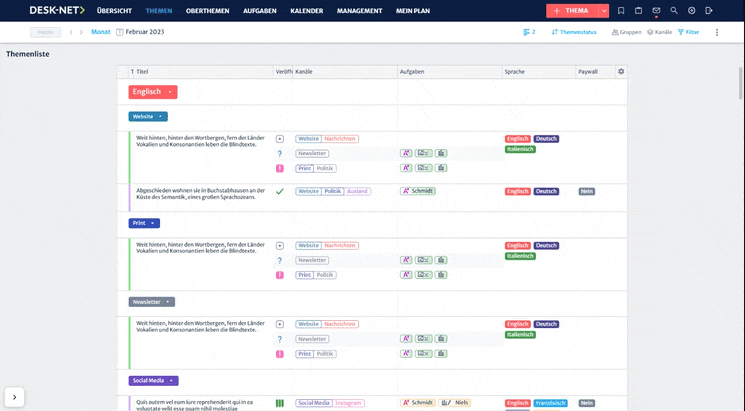Open the three-dot more options menu
Image resolution: width=745 pixels, height=411 pixels.
[x=716, y=32]
